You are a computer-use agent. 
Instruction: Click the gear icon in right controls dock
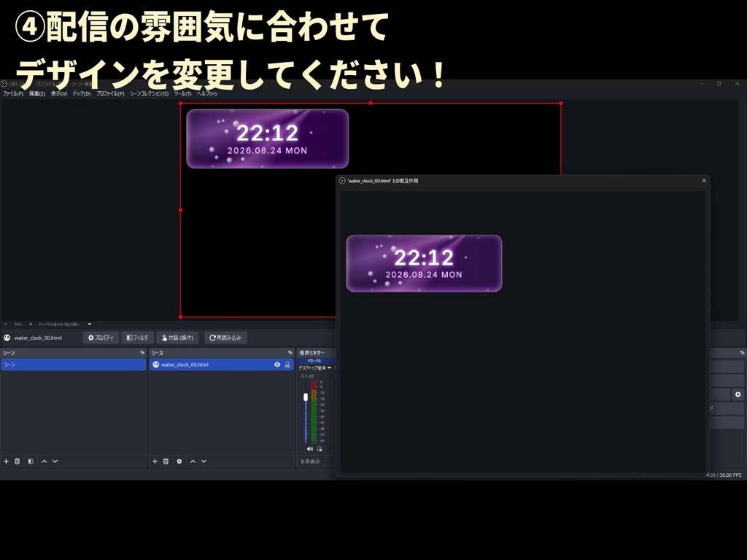[x=738, y=394]
